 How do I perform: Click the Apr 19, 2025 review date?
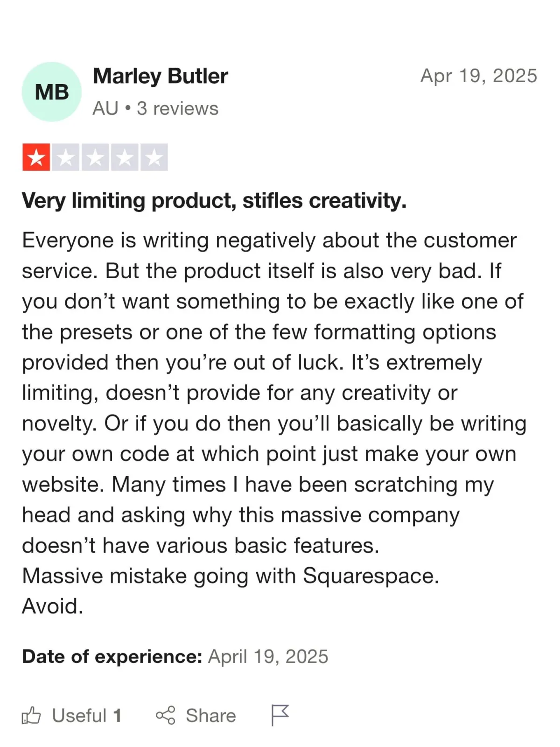tap(479, 76)
